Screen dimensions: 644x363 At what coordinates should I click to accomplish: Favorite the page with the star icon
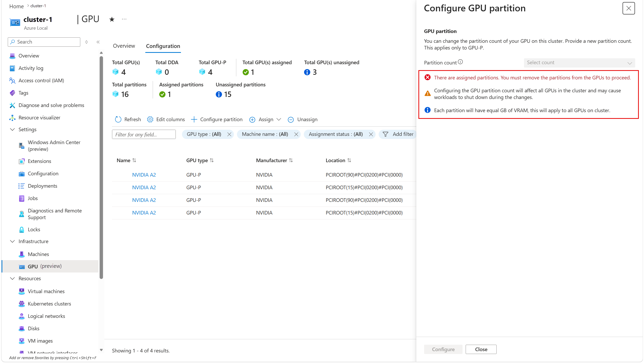tap(112, 19)
